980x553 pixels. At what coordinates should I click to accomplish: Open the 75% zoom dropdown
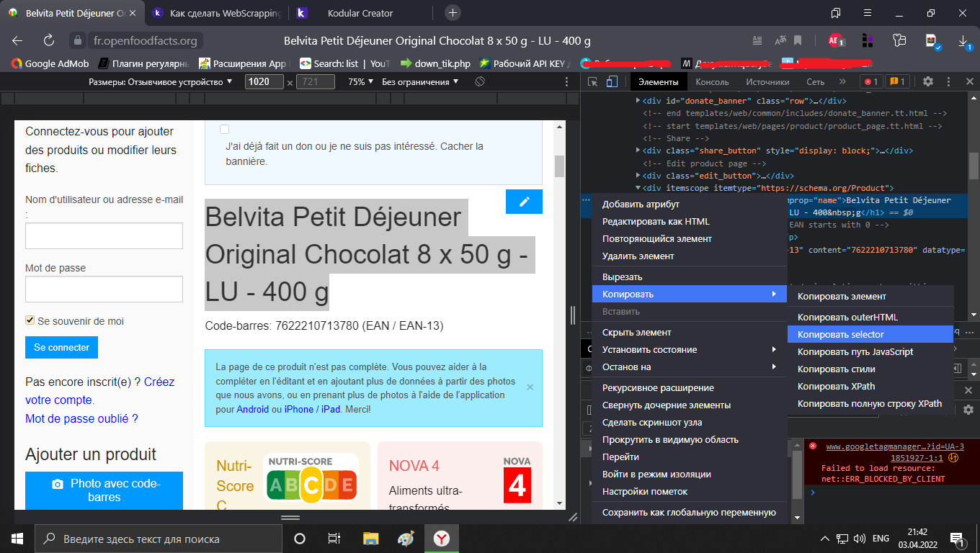point(361,82)
